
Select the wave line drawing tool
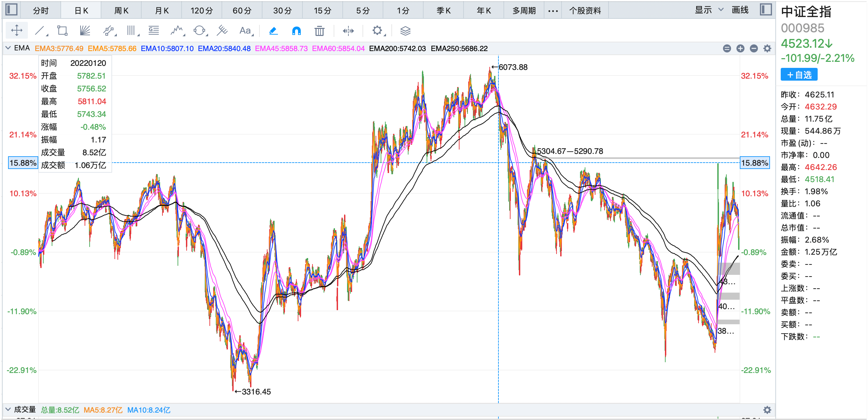(177, 31)
